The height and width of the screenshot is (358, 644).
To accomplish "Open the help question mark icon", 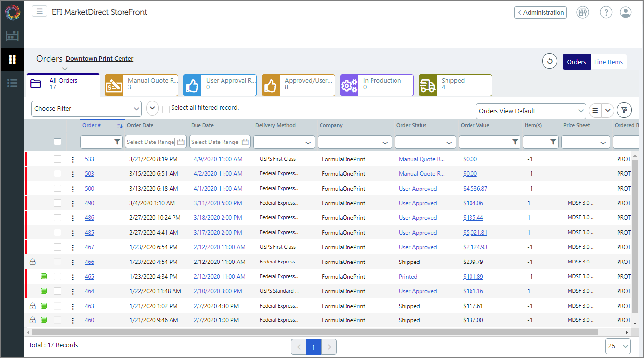I will point(606,12).
